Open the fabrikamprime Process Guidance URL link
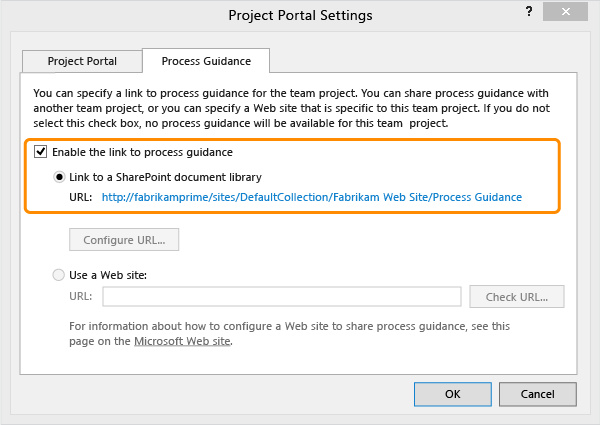This screenshot has height=425, width=600. point(311,197)
